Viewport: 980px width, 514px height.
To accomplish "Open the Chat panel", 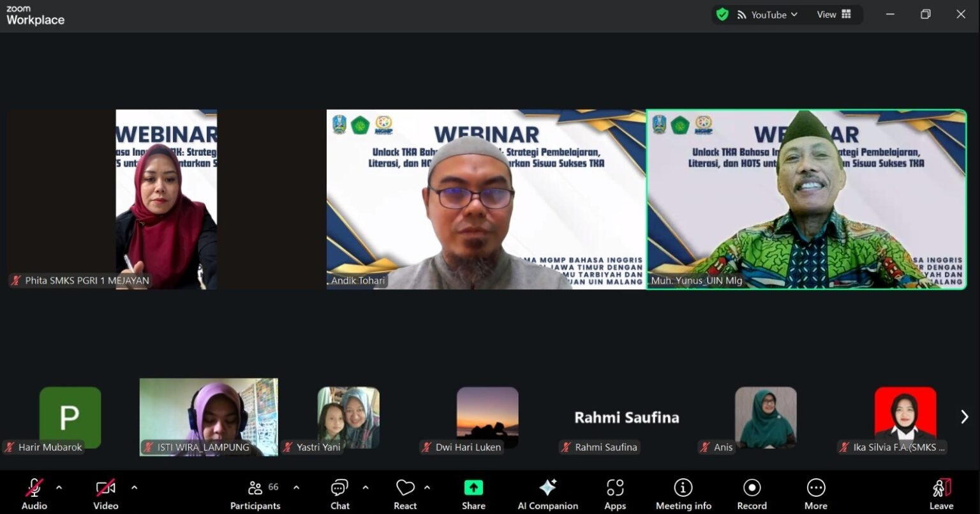I will click(339, 494).
